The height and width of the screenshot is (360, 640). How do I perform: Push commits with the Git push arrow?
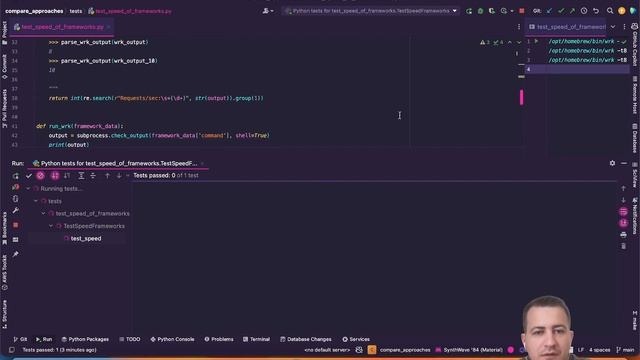572,11
